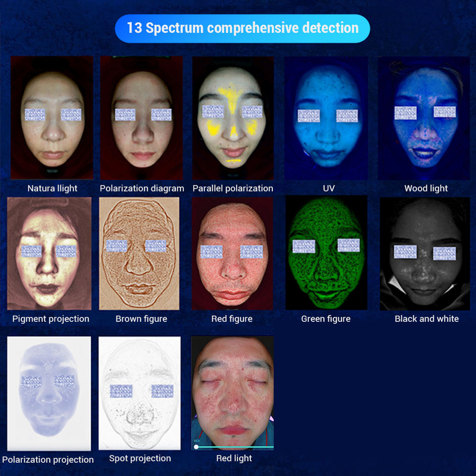
Task: Click the "Red figure" caption
Action: 232,319
